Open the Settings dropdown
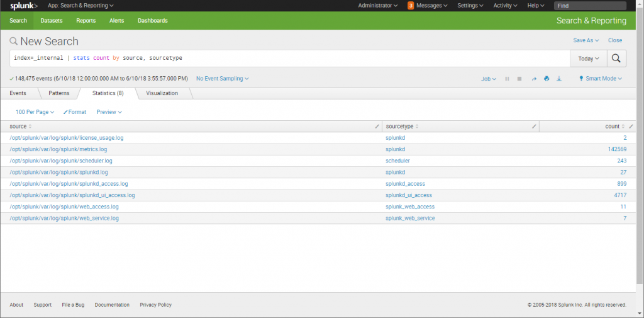 [470, 6]
